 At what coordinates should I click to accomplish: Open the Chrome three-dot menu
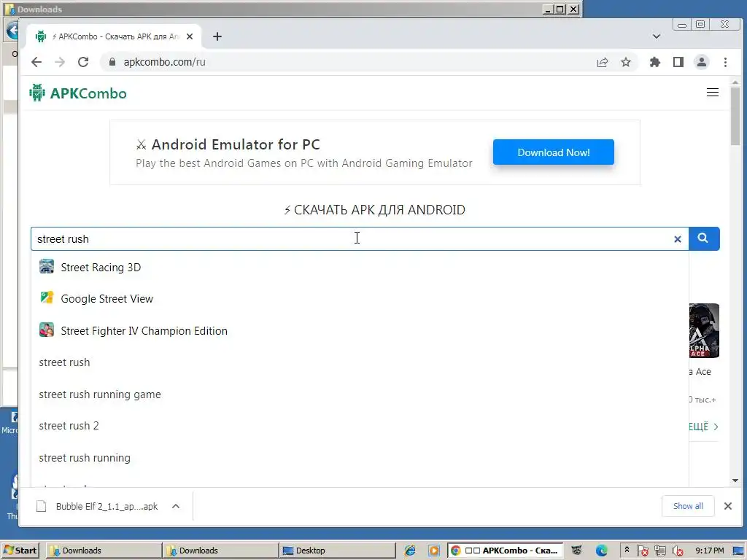pyautogui.click(x=725, y=62)
